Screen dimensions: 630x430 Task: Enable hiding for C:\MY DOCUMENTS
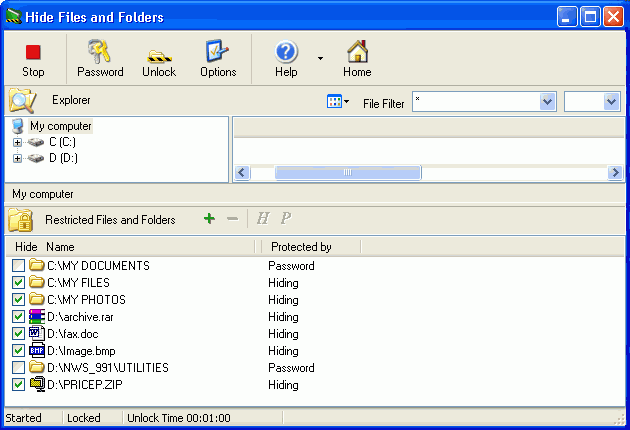[x=19, y=266]
